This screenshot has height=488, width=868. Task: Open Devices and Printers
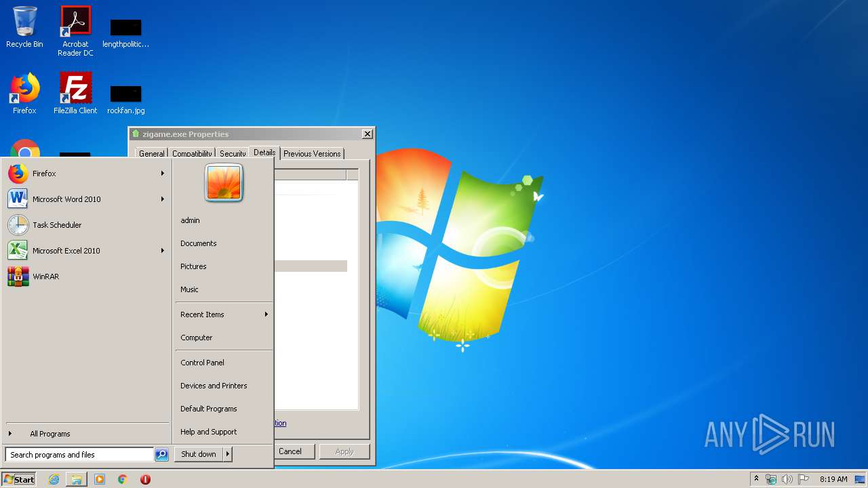pos(224,386)
